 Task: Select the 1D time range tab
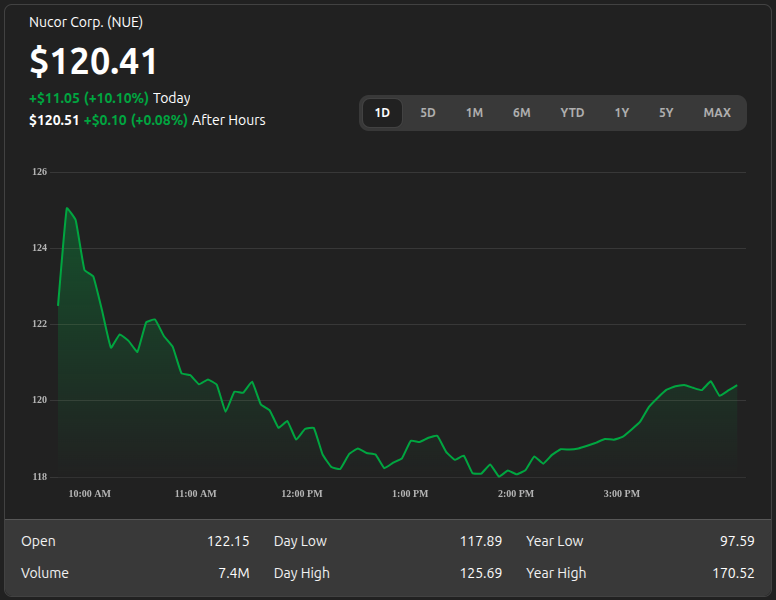point(382,113)
